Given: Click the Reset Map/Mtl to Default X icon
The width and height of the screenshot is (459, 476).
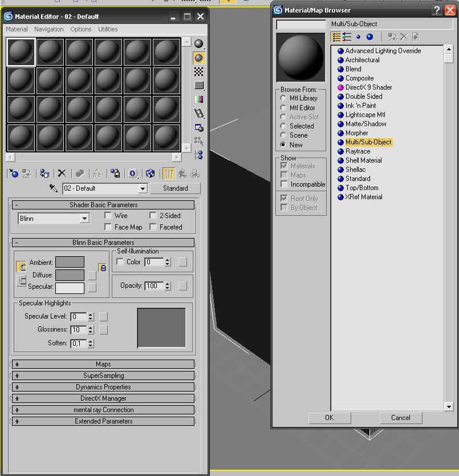Looking at the screenshot, I should pos(62,174).
